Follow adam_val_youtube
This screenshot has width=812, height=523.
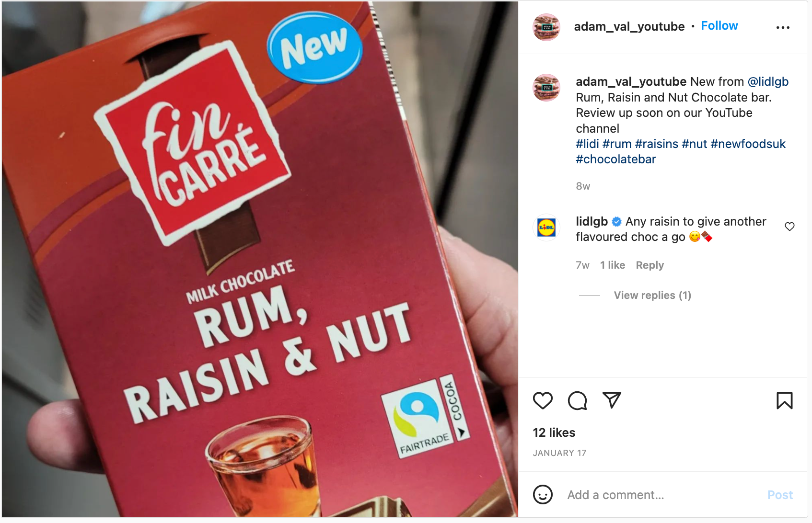[x=719, y=26]
